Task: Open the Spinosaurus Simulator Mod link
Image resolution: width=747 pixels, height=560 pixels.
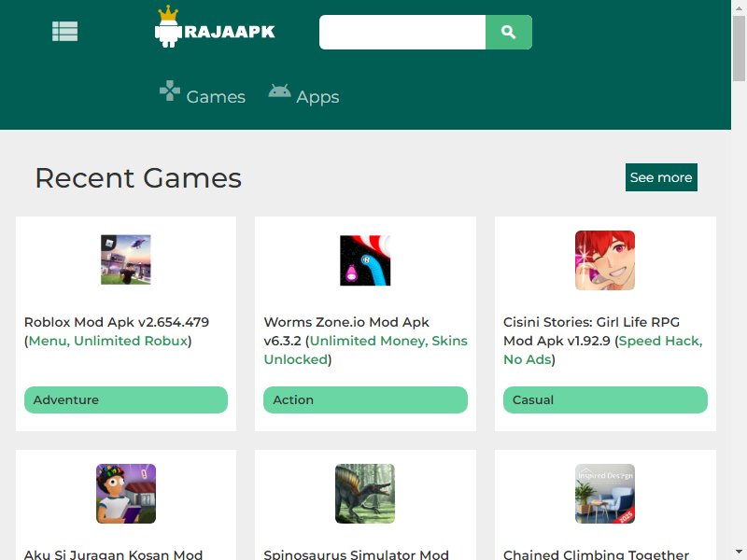Action: tap(357, 554)
